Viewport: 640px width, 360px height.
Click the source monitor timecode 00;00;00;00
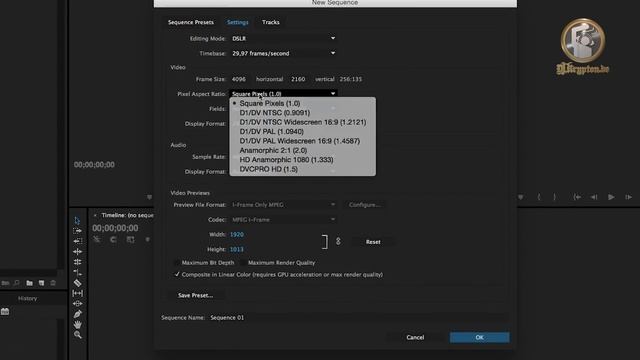click(x=94, y=164)
